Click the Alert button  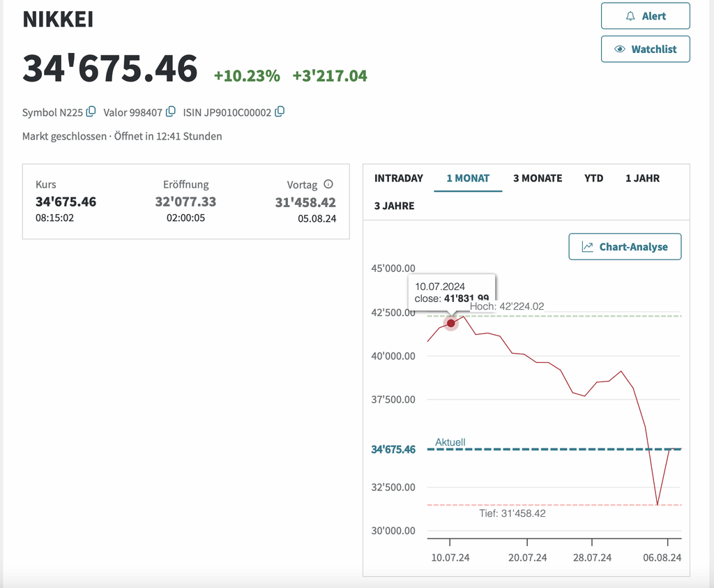[645, 16]
